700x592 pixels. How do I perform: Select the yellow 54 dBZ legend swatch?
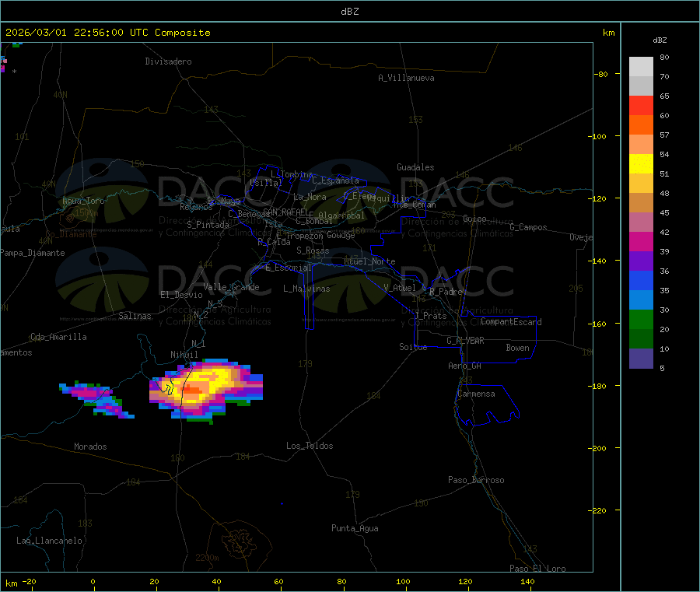point(641,164)
